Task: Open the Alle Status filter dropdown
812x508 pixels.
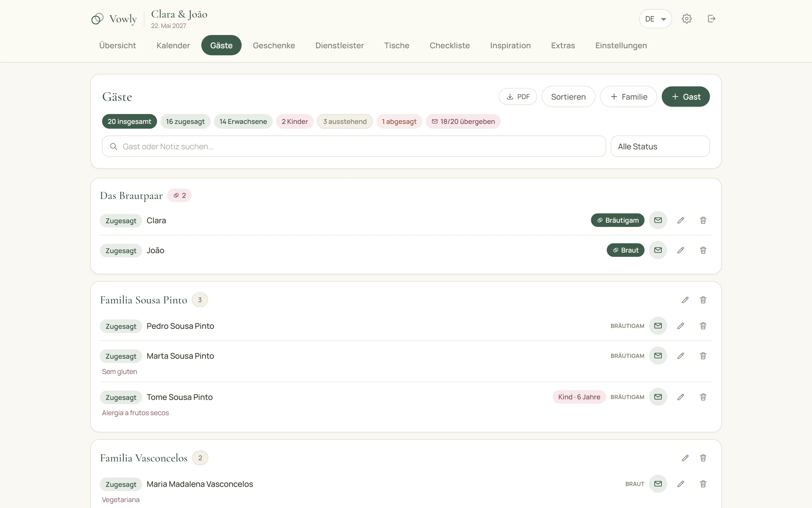Action: pyautogui.click(x=660, y=146)
